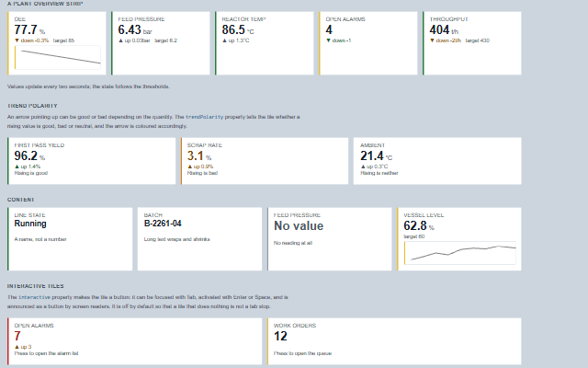The width and height of the screenshot is (588, 368).
Task: Click the 'interactive' code term
Action: click(x=34, y=297)
